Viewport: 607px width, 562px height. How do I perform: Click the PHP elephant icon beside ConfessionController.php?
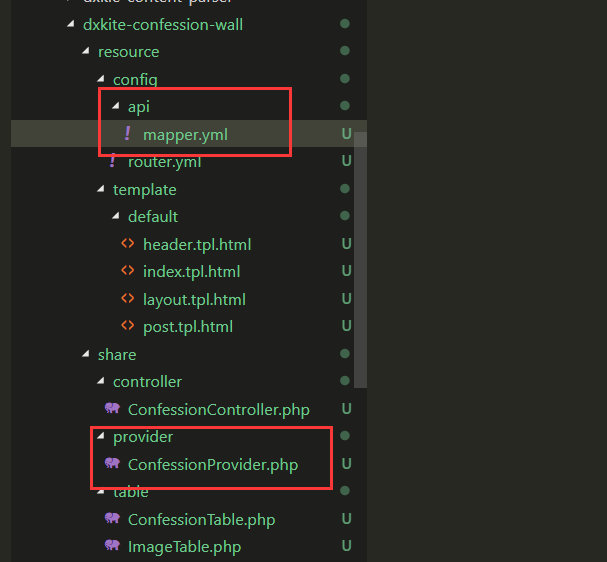(x=112, y=409)
